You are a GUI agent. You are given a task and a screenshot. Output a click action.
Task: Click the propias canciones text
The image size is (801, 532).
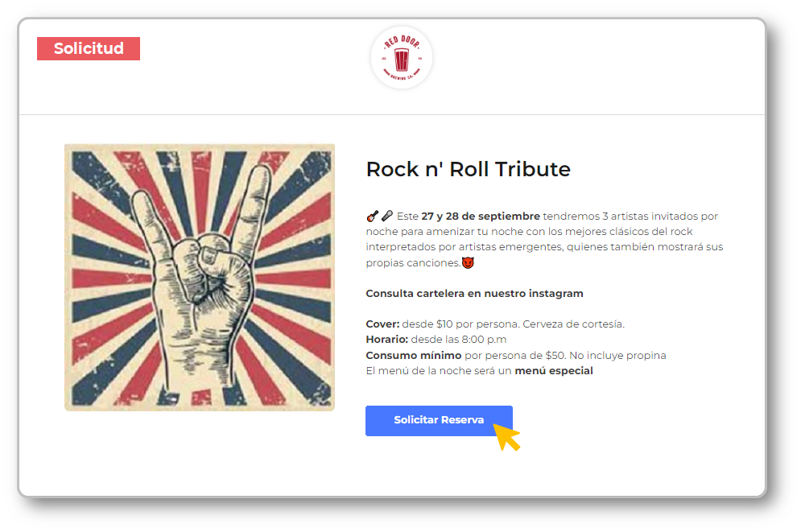click(413, 263)
